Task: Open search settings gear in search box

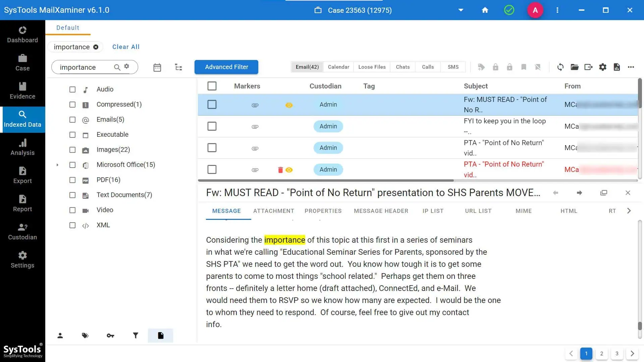Action: coord(126,66)
